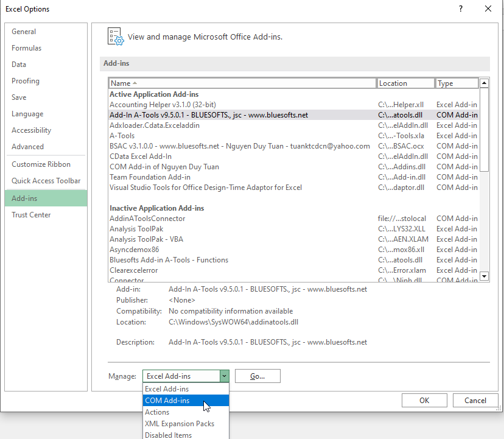Click the C:\...BSAC.ocx location cell
The width and height of the screenshot is (504, 439).
[x=401, y=146]
